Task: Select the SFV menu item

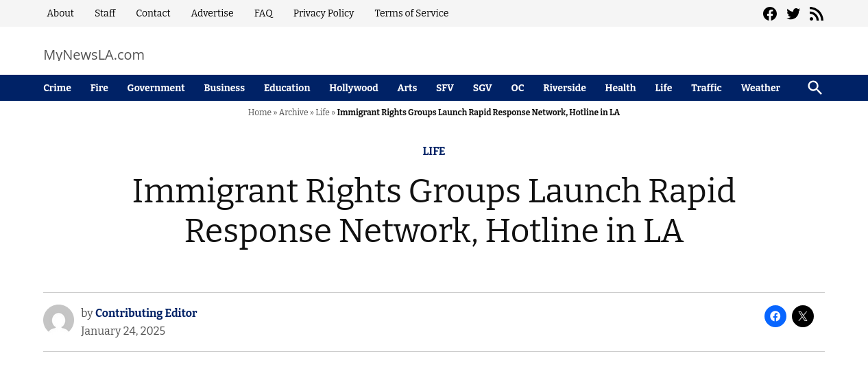Action: 445,88
